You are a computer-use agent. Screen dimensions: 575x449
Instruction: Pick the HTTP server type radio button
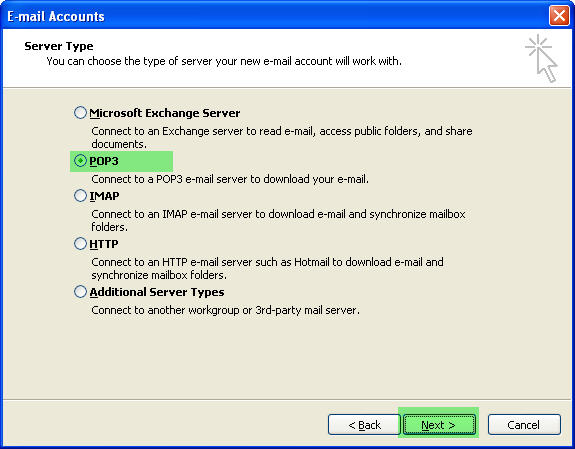point(80,244)
